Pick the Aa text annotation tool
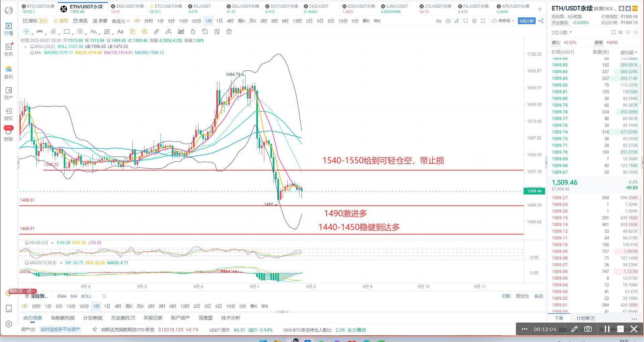644x342 pixels. (120, 32)
